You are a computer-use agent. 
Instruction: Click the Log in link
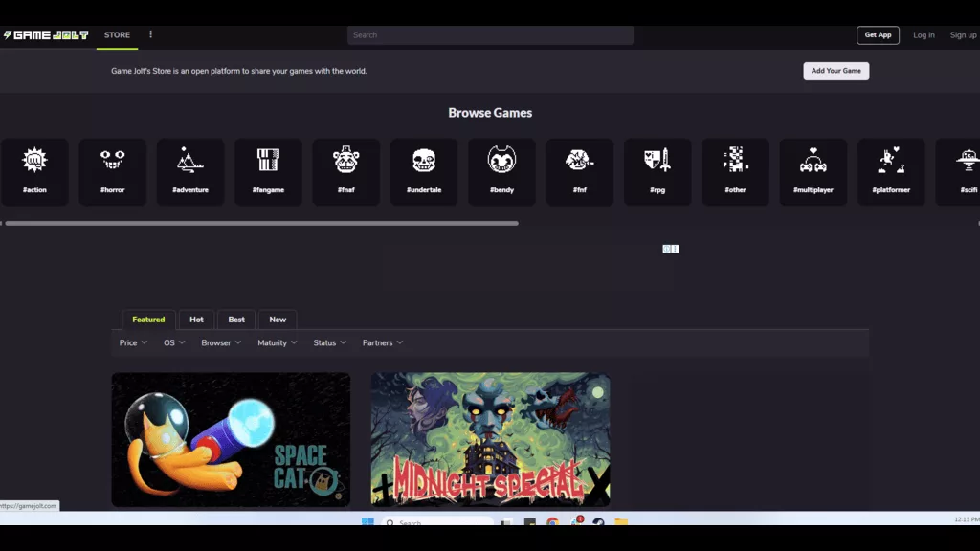tap(924, 35)
